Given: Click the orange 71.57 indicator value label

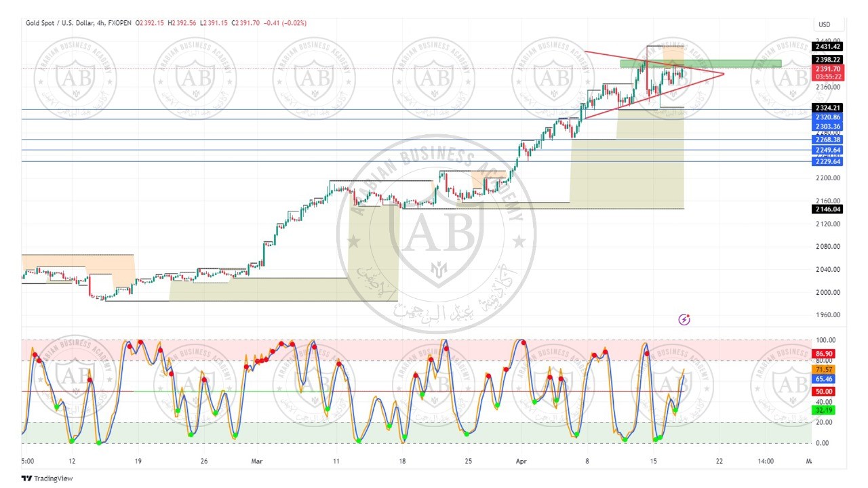Looking at the screenshot, I should pyautogui.click(x=825, y=370).
